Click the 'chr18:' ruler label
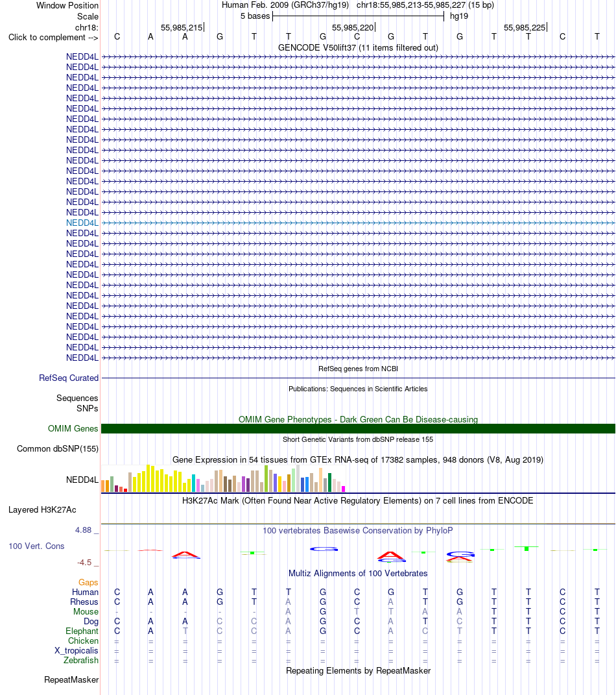 pyautogui.click(x=87, y=27)
